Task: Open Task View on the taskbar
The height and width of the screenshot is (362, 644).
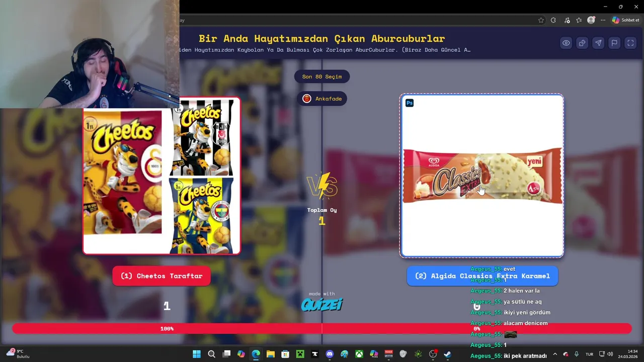Action: click(x=226, y=354)
